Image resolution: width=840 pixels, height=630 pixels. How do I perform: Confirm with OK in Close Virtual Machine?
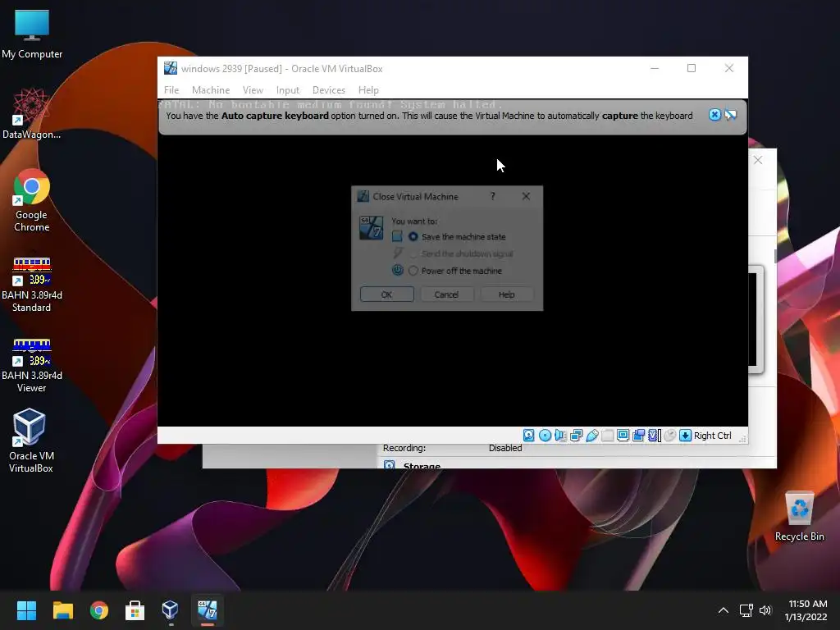[x=387, y=294]
